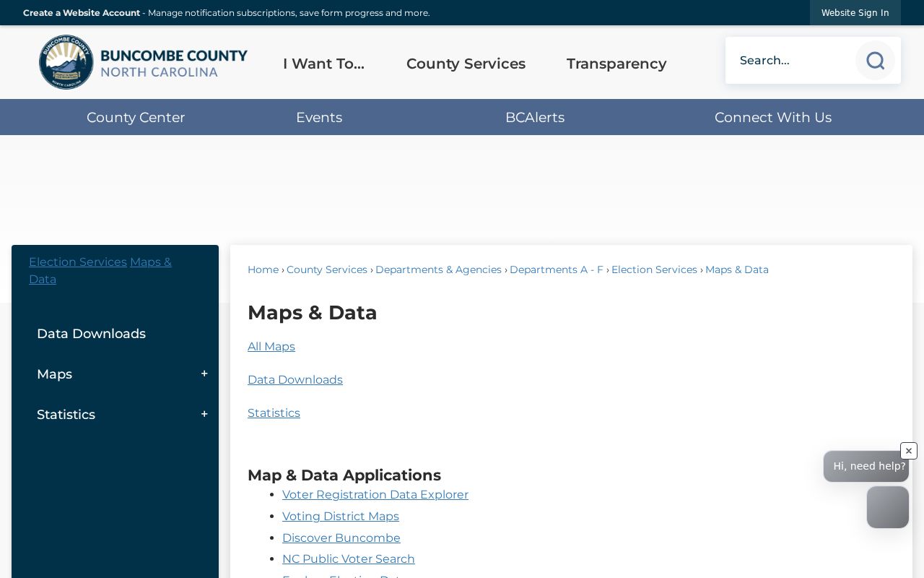Click Maps & Data breadcrumb link

coord(737,269)
